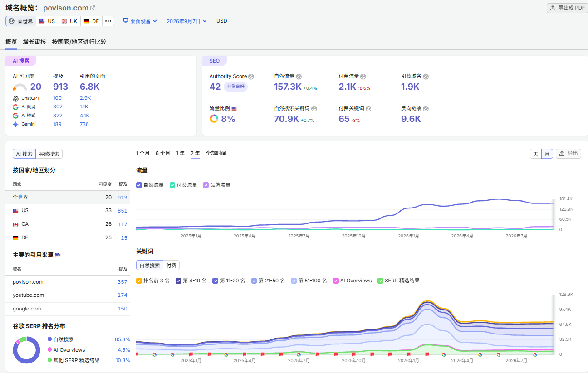Viewport: 588px width, 373px height.
Task: Open 按国家/地区进行比较 tab
Action: [79, 42]
